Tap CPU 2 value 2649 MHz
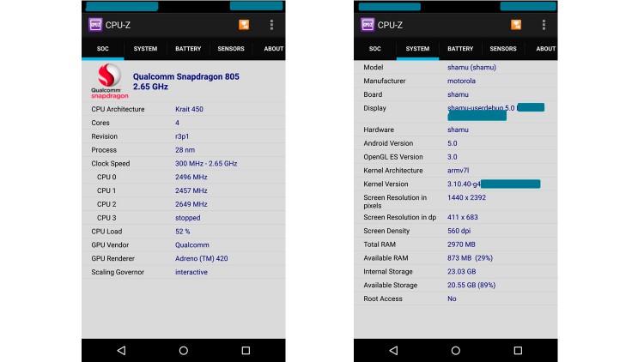The image size is (644, 362). point(191,204)
